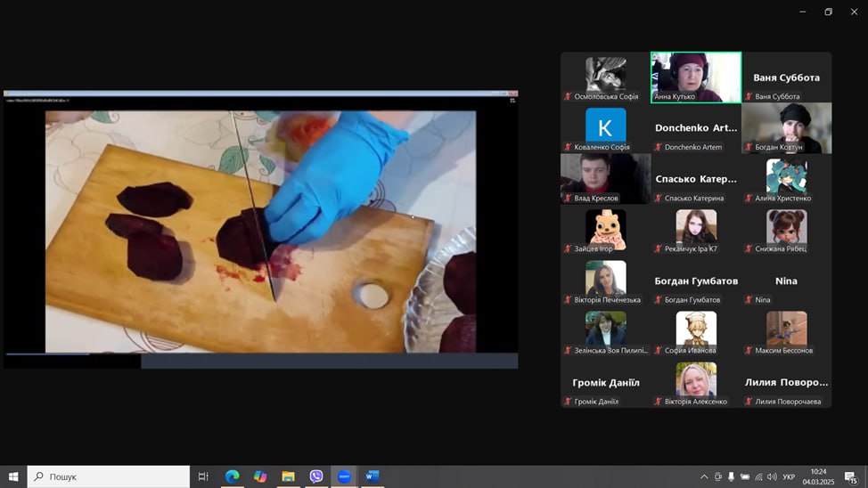Open Task View in the taskbar
Image resolution: width=868 pixels, height=488 pixels.
[203, 476]
